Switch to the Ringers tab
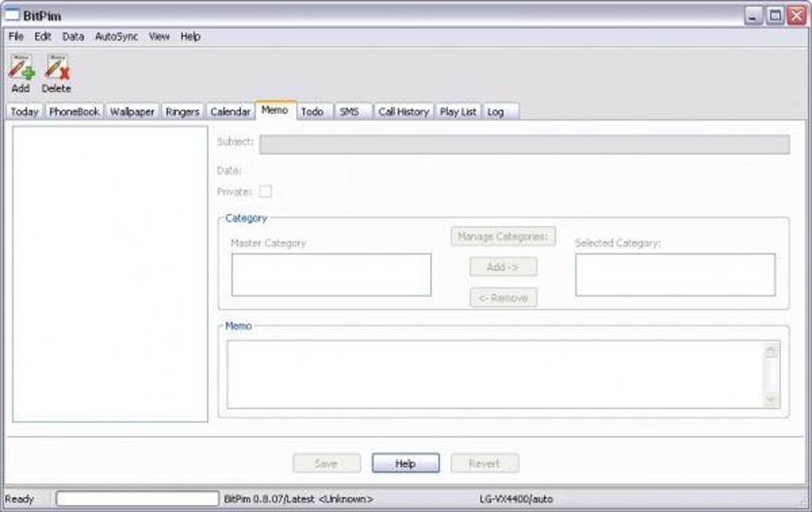This screenshot has height=512, width=812. pyautogui.click(x=182, y=111)
